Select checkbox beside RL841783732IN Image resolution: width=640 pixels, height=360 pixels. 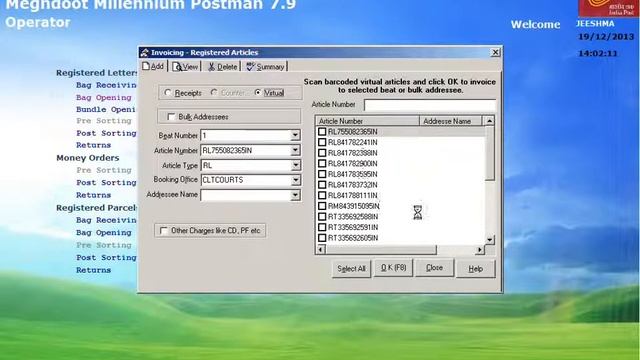(322, 184)
